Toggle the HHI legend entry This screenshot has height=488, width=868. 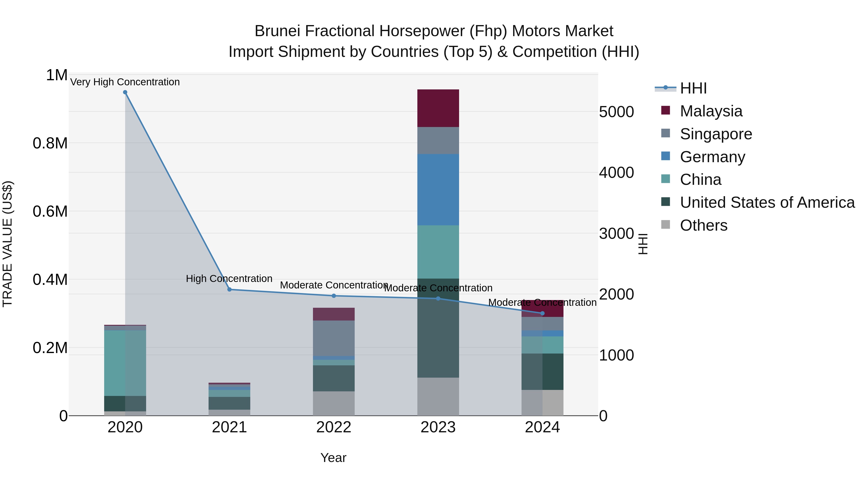[x=681, y=88]
